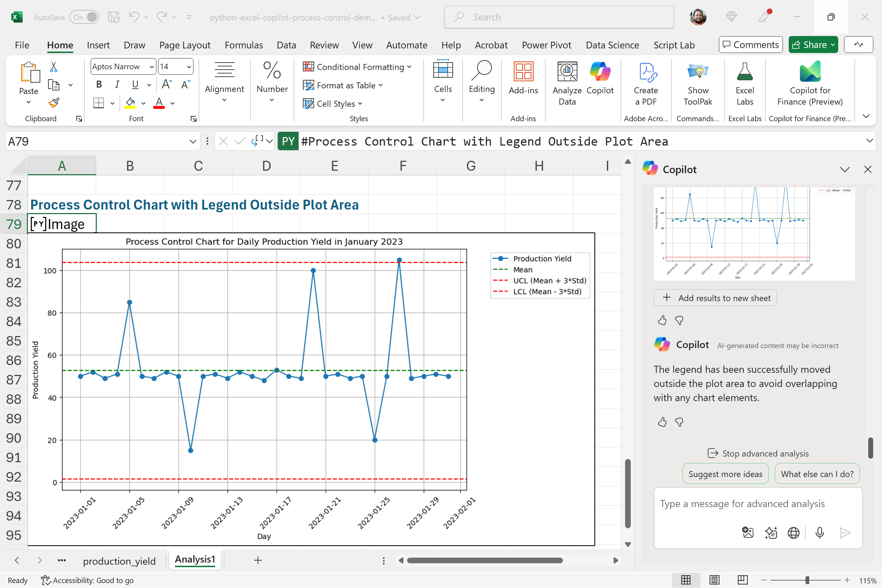
Task: Toggle bold formatting
Action: tap(99, 84)
